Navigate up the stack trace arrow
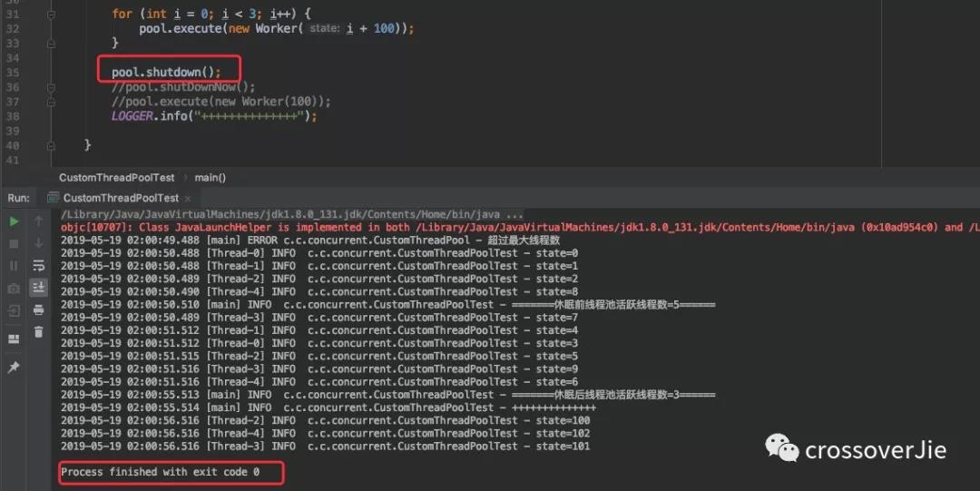Viewport: 980px width, 491px height. 38,221
